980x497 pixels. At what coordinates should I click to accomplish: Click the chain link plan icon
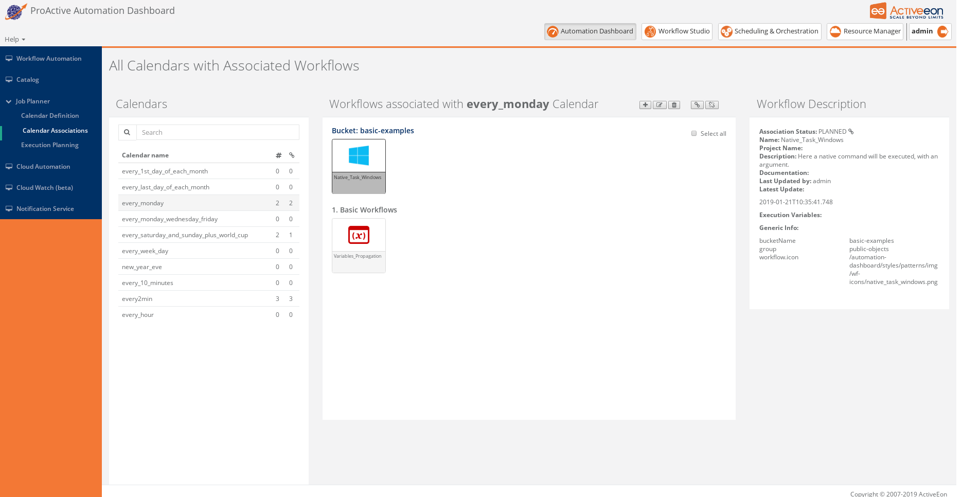click(x=697, y=105)
